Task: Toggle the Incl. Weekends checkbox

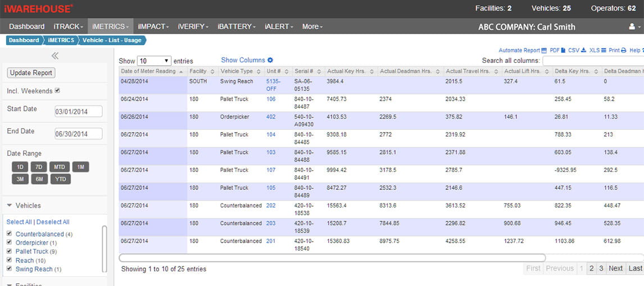Action: (57, 91)
